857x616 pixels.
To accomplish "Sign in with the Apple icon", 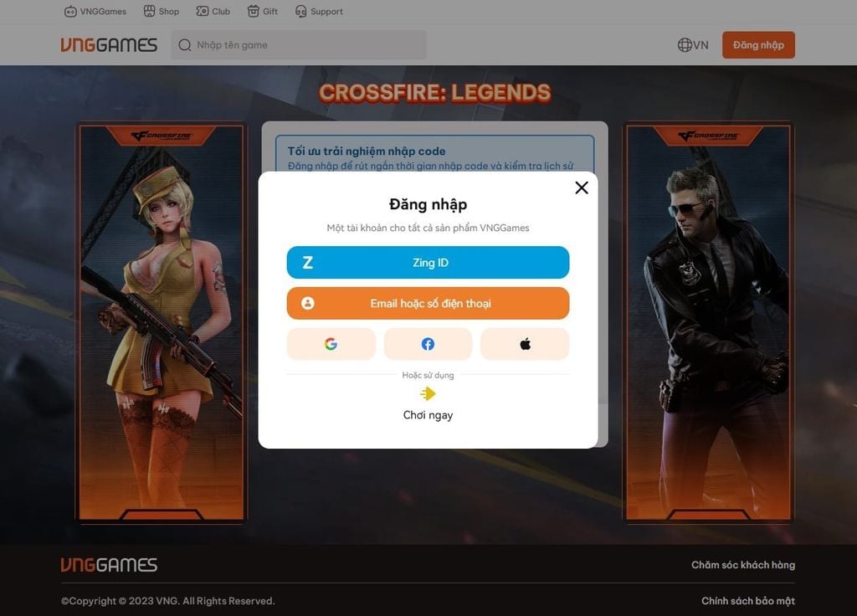I will click(x=525, y=343).
